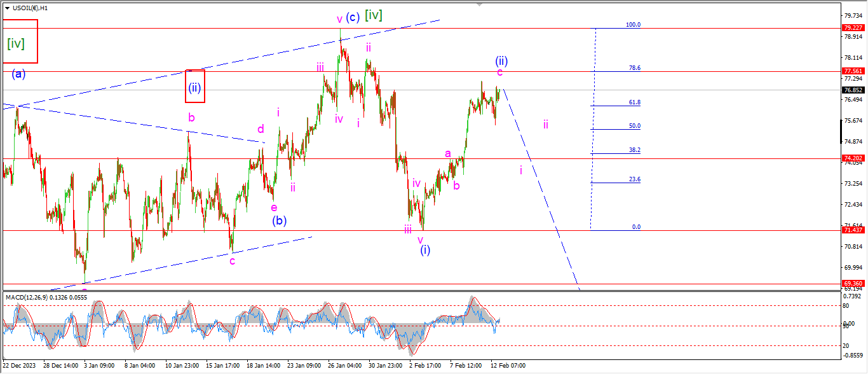Select the 71.437 horizontal line price tag
Screen dimensions: 868x374
tap(852, 230)
